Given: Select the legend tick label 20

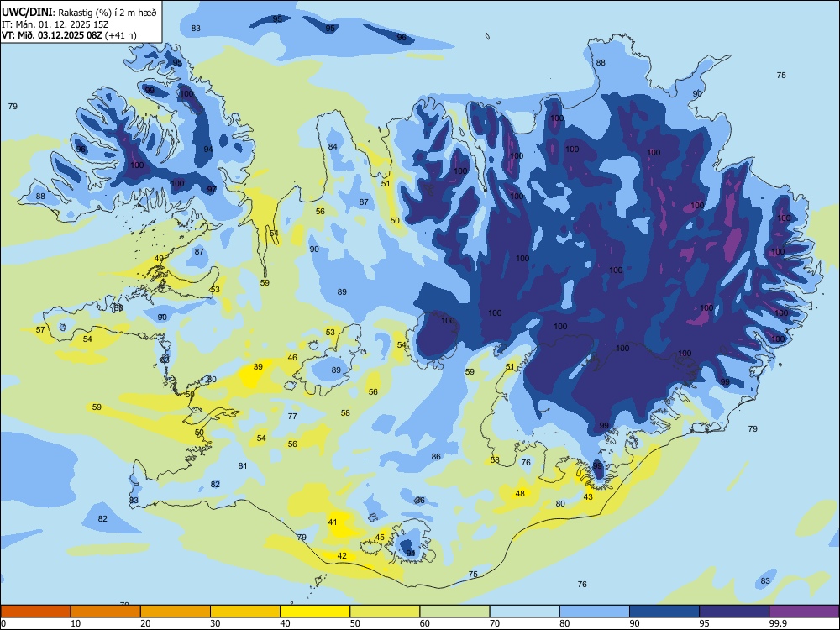Looking at the screenshot, I should click(x=145, y=623).
